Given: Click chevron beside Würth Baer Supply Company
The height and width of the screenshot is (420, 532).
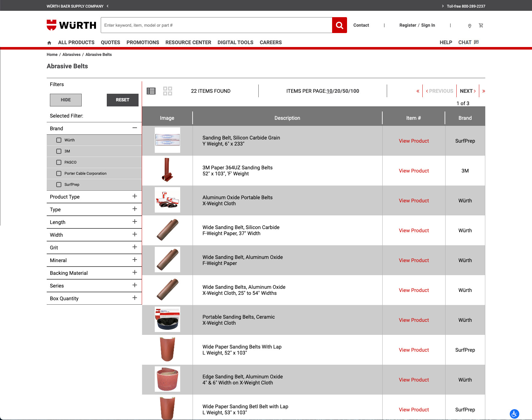Looking at the screenshot, I should (108, 6).
